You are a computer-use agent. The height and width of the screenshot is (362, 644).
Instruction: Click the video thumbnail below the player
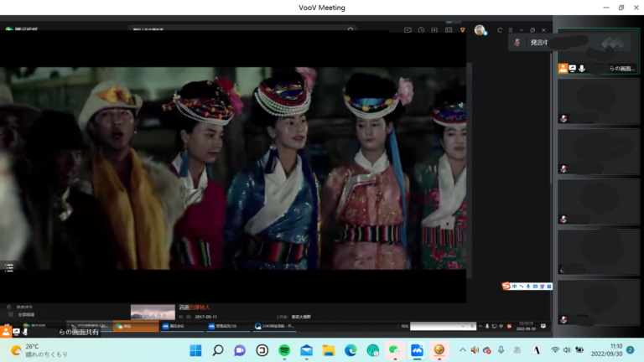[x=153, y=312]
